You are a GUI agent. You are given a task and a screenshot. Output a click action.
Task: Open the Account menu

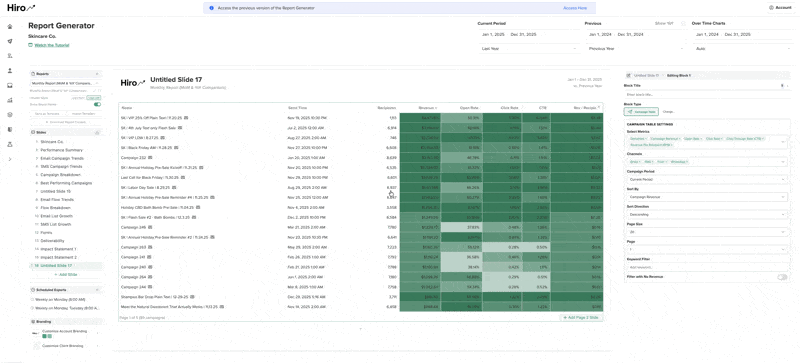click(x=780, y=8)
